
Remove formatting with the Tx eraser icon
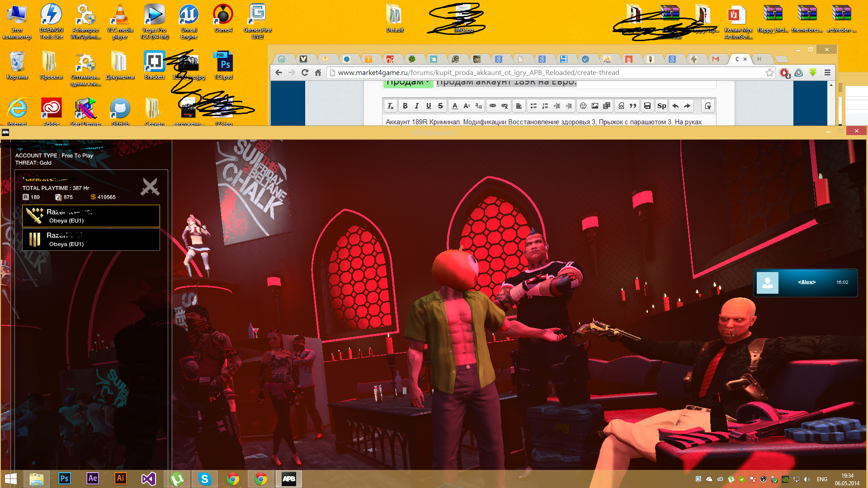391,106
